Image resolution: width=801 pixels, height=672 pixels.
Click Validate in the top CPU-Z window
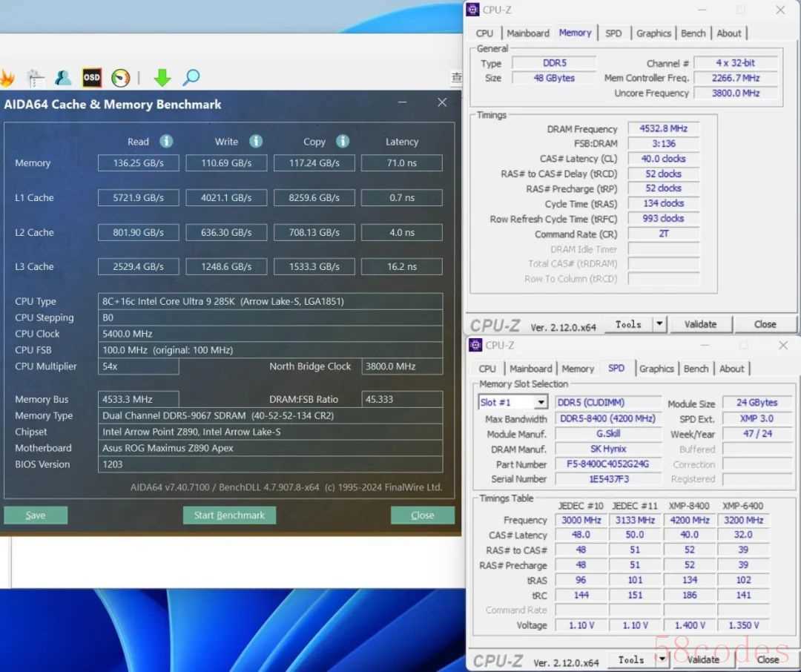coord(700,324)
